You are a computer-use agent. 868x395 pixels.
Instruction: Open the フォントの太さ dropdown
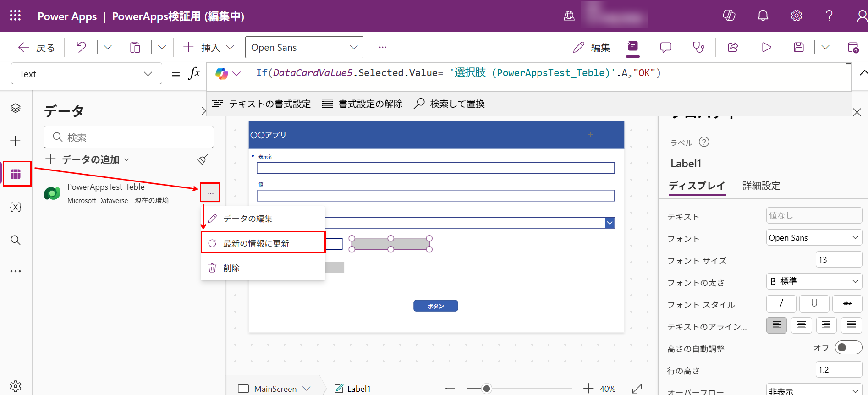[x=814, y=281]
